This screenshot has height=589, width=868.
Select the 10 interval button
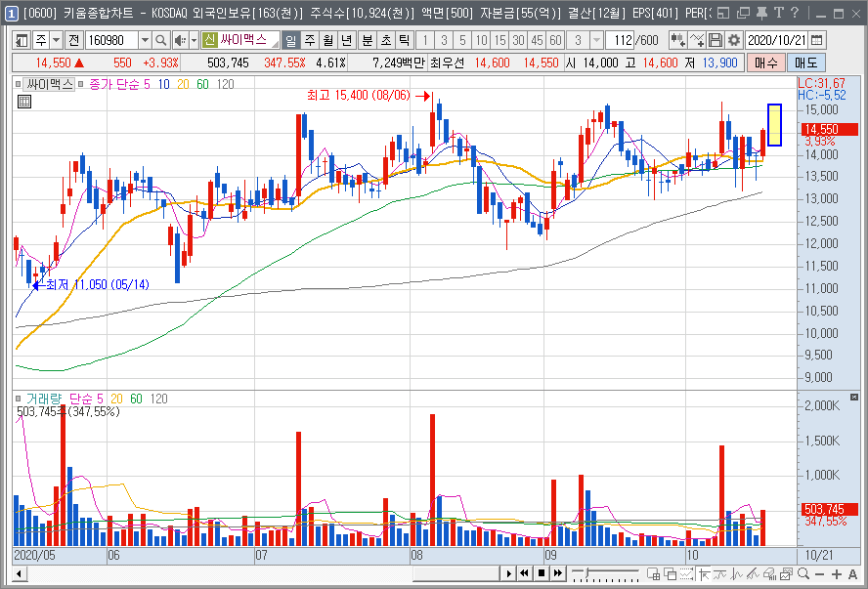(x=482, y=40)
